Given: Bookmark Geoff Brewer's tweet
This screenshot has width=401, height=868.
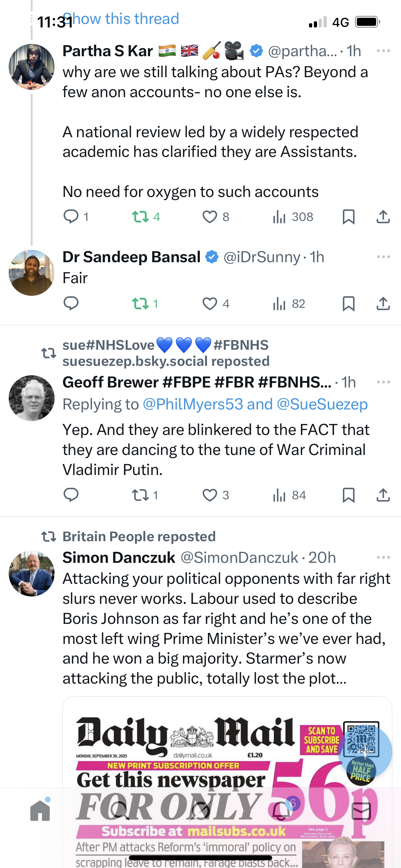Looking at the screenshot, I should [348, 495].
